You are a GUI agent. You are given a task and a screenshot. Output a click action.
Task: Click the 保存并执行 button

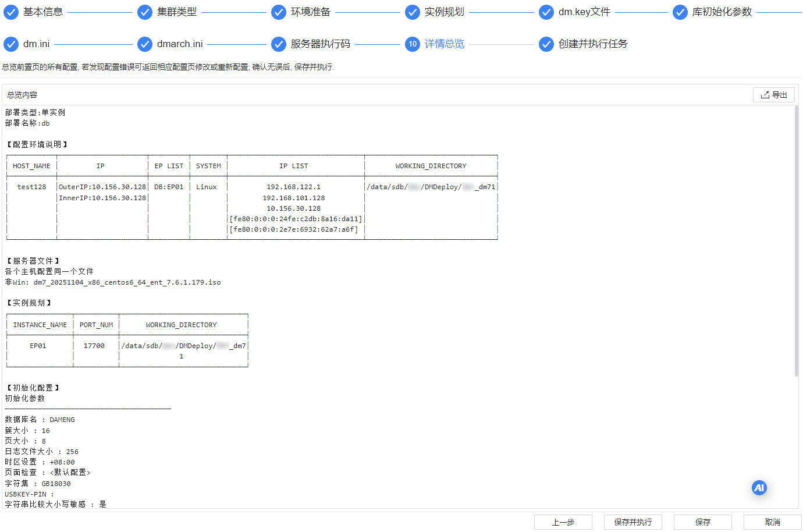[633, 522]
